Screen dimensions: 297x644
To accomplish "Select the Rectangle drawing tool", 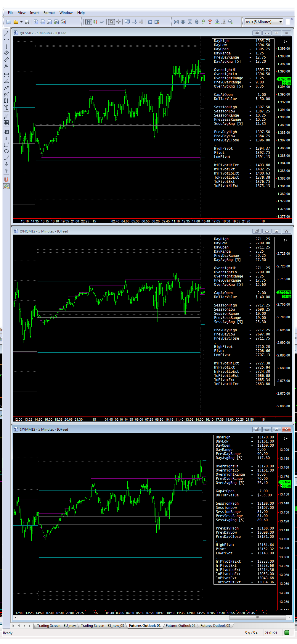I will (x=6, y=145).
